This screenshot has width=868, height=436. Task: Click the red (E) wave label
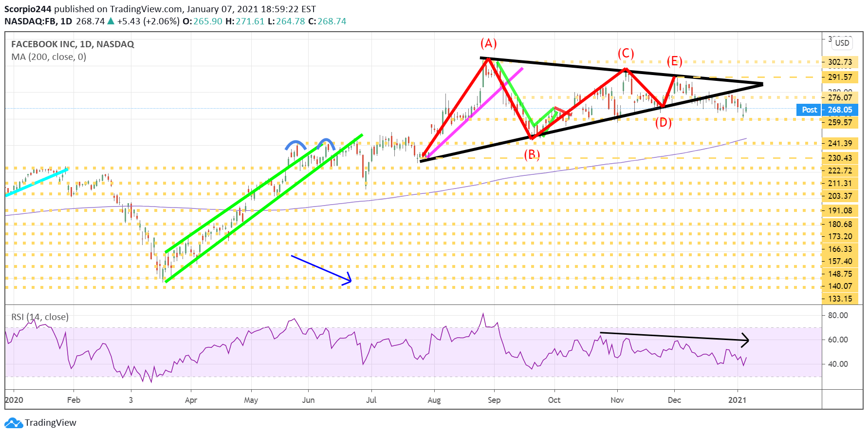[x=674, y=61]
